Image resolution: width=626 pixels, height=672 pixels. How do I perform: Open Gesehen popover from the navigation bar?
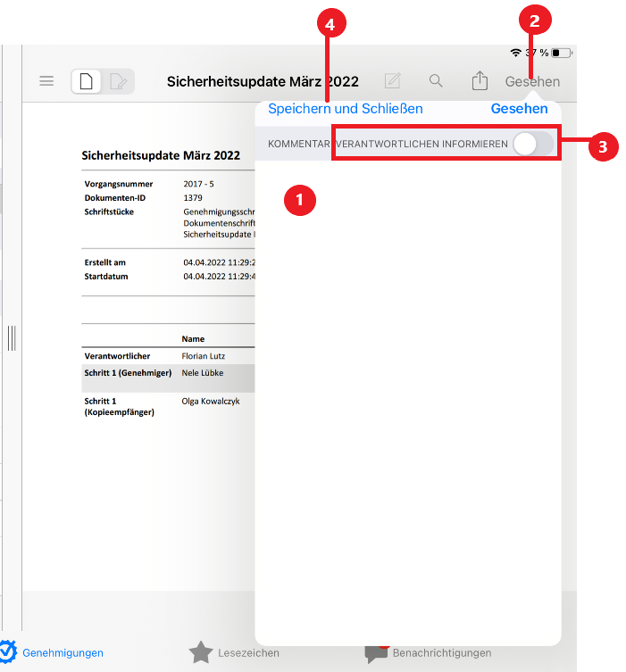(532, 82)
